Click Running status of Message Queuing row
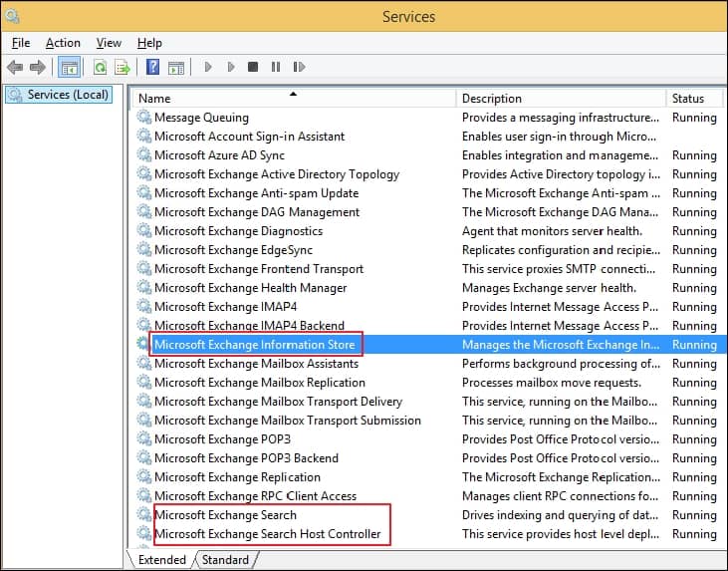Image resolution: width=728 pixels, height=571 pixels. tap(694, 118)
